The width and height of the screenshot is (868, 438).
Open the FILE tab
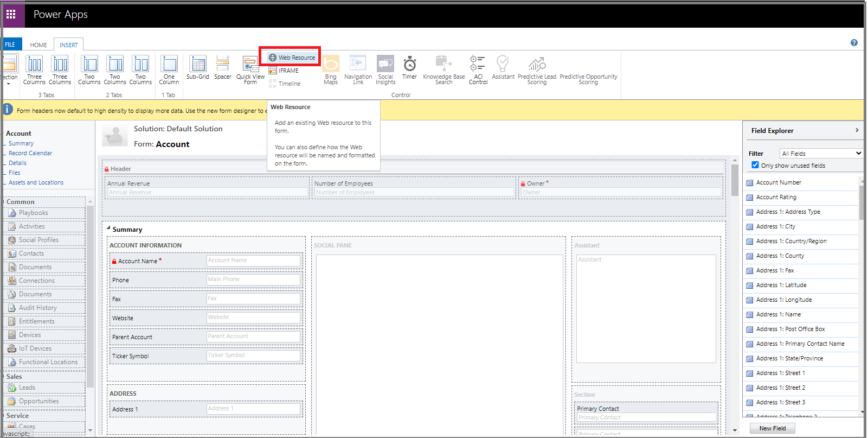point(11,45)
